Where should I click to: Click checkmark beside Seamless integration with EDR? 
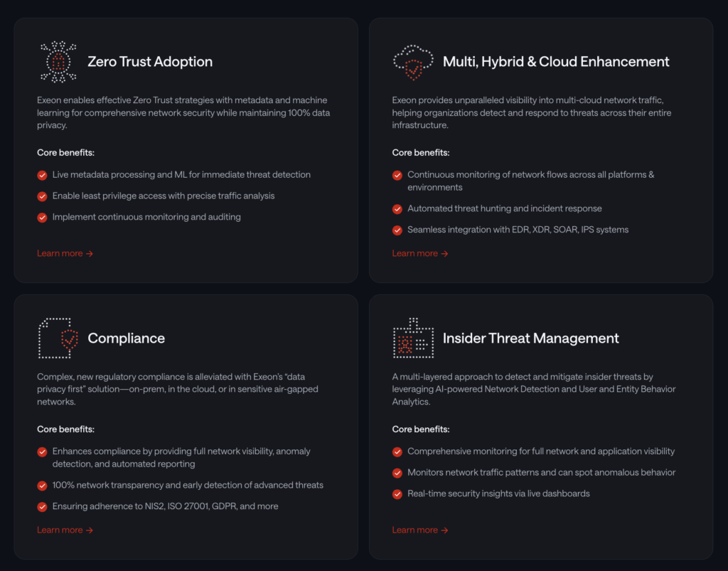point(397,230)
